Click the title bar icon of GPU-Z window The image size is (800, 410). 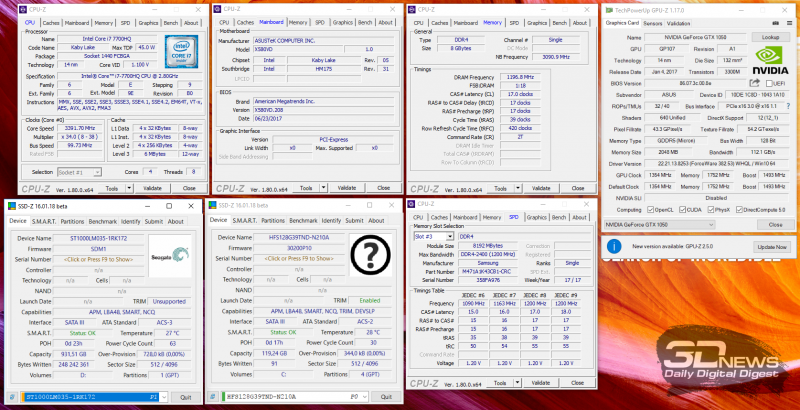tap(609, 10)
